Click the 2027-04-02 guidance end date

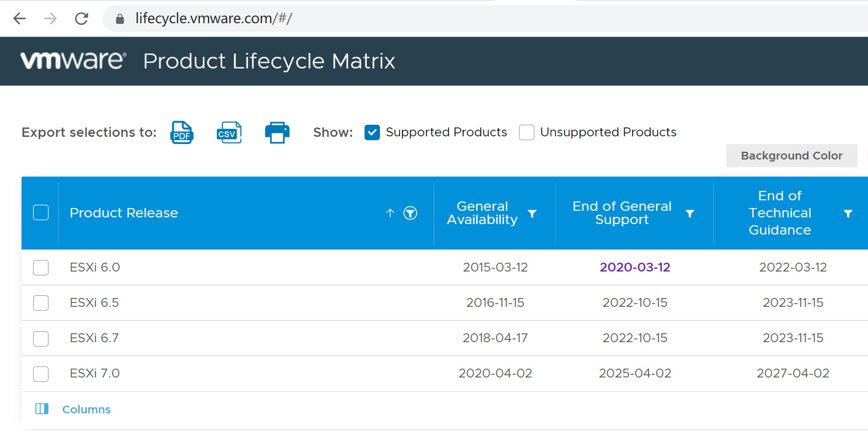[x=793, y=373]
